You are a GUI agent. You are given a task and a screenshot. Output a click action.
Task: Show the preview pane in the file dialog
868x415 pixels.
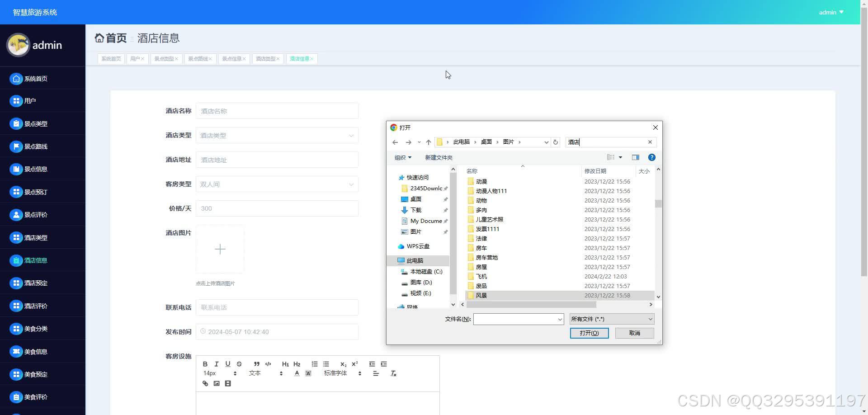tap(636, 157)
